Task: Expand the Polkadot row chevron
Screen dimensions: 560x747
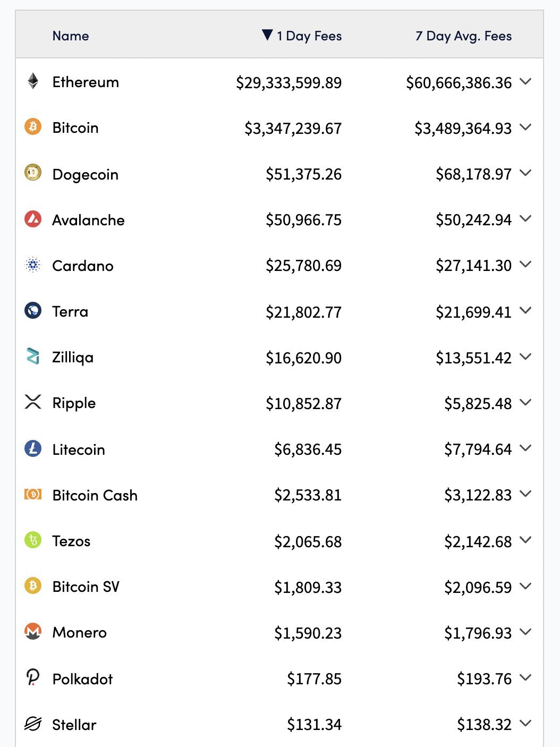Action: (525, 678)
